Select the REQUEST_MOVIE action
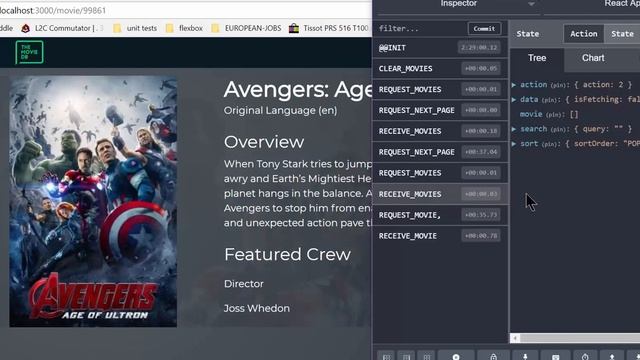This screenshot has width=640, height=360. click(x=440, y=215)
